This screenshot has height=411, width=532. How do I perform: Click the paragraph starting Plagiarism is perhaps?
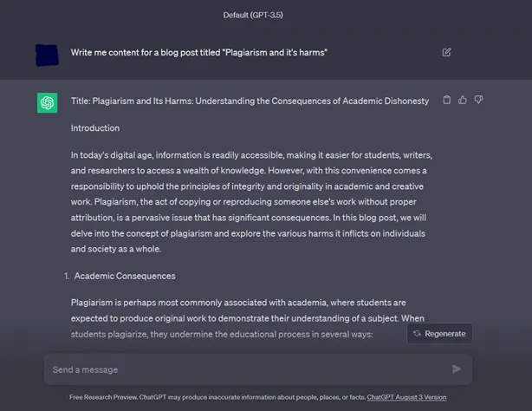(x=247, y=318)
